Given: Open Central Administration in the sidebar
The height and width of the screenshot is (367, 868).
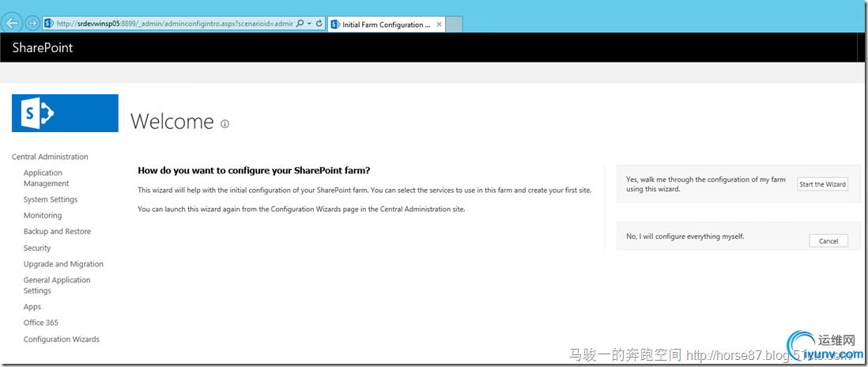Looking at the screenshot, I should click(50, 157).
